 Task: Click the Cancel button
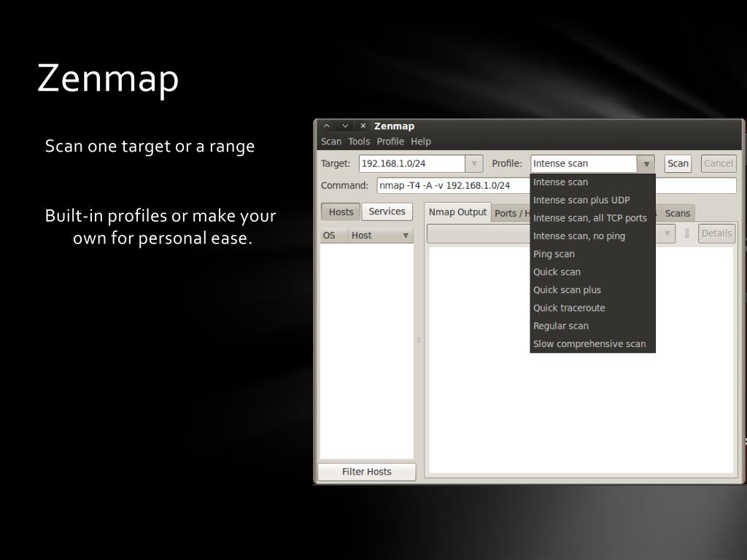pyautogui.click(x=719, y=164)
